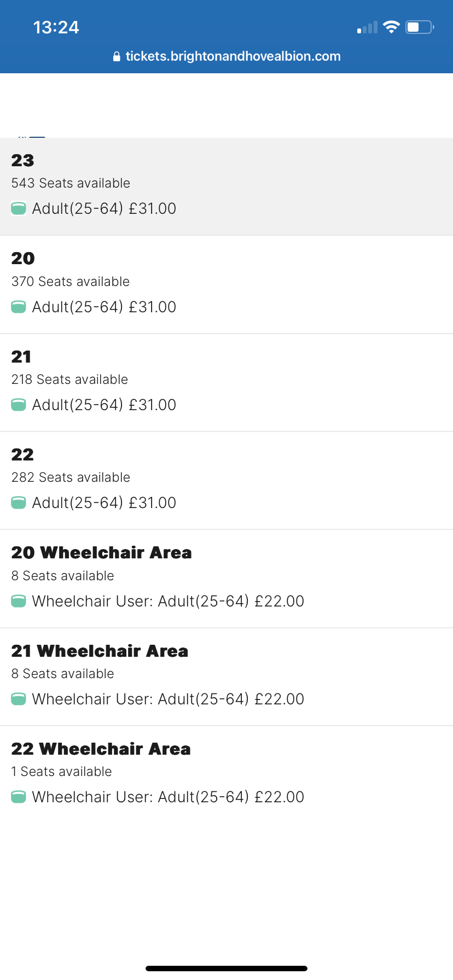Tap seat icon in 22 Wheelchair Area row

click(19, 797)
